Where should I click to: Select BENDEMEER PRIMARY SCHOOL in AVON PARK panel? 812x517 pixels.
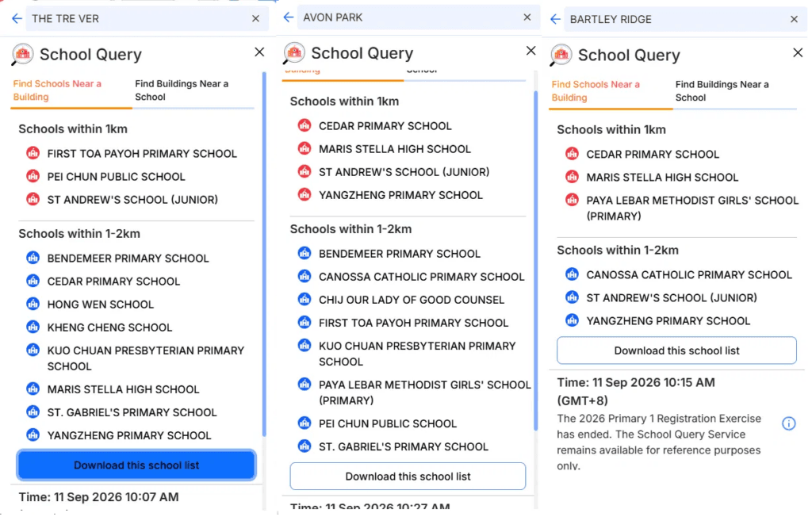400,254
